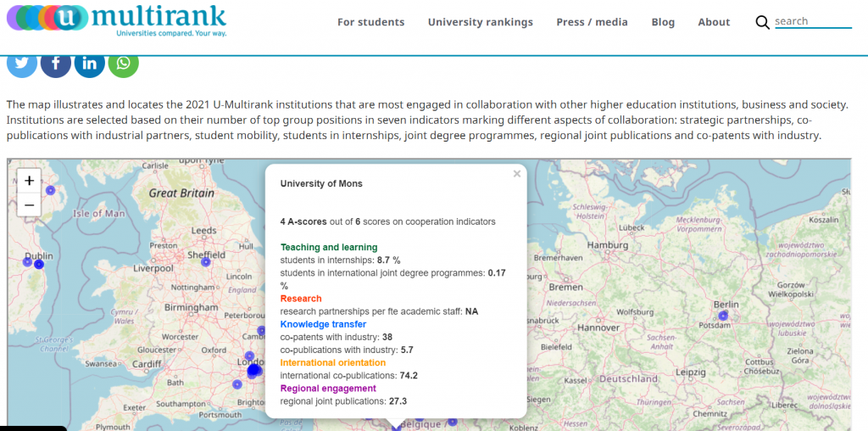Click the Leipzig label on map

click(x=689, y=372)
